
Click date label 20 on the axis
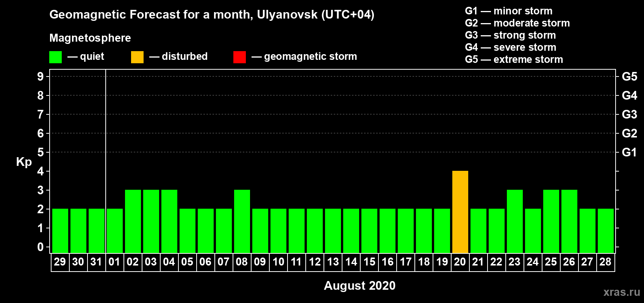click(x=460, y=262)
